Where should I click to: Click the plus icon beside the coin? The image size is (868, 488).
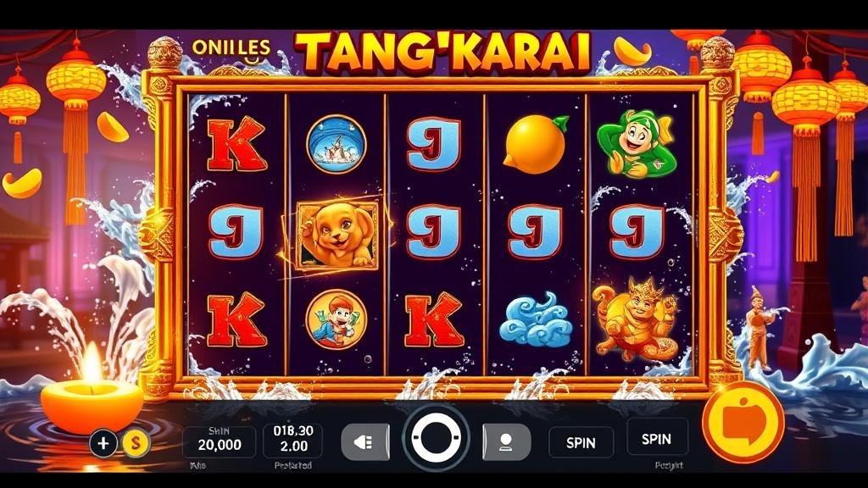[103, 443]
